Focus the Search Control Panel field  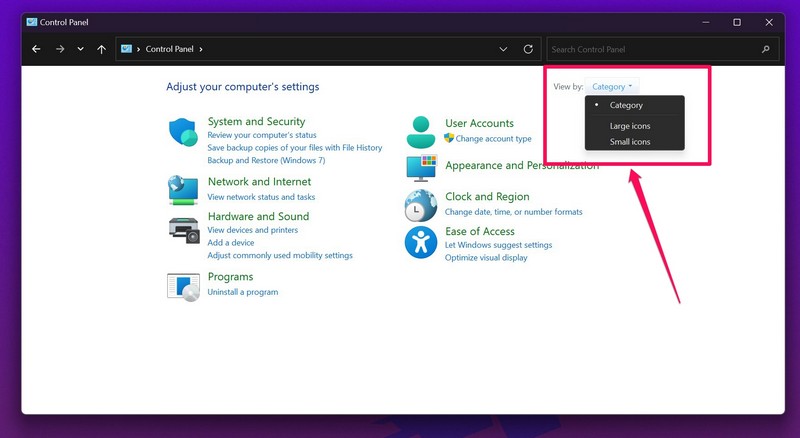655,49
